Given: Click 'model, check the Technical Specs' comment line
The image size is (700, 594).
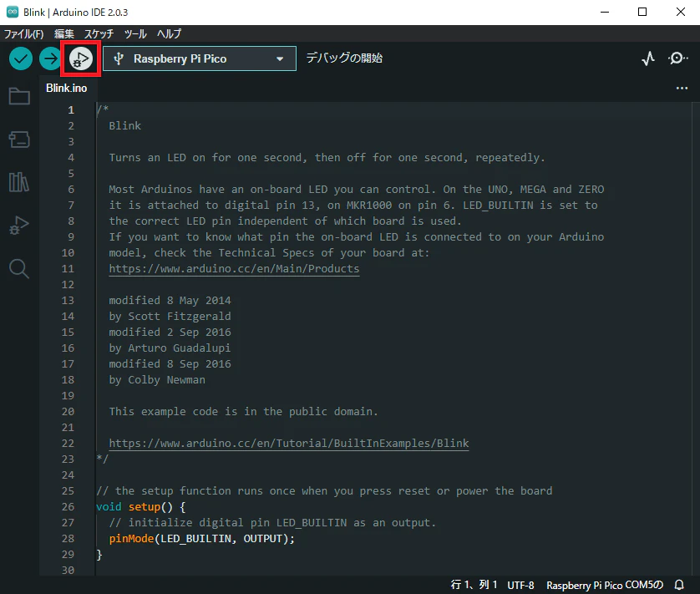Looking at the screenshot, I should (x=269, y=252).
